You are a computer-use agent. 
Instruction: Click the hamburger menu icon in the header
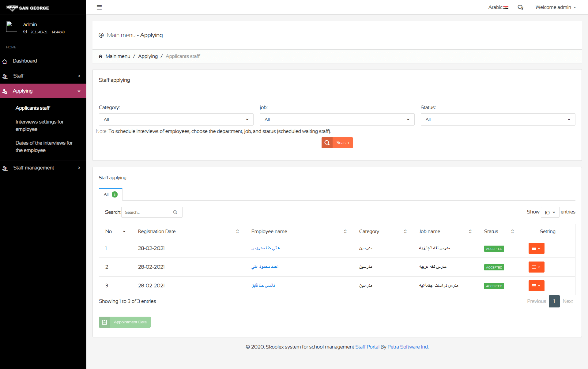tap(99, 7)
